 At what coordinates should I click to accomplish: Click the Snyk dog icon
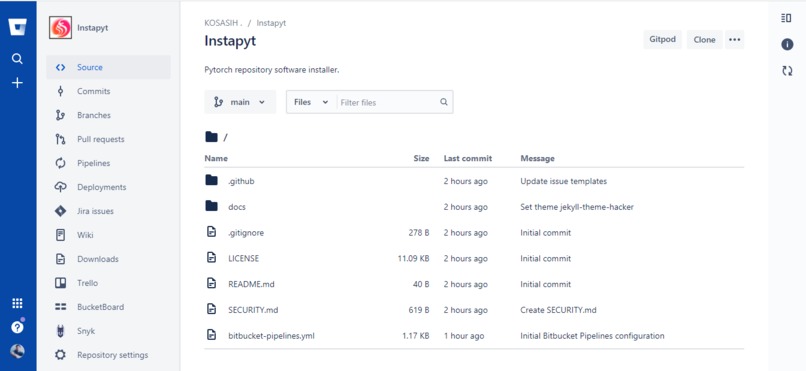pyautogui.click(x=61, y=331)
